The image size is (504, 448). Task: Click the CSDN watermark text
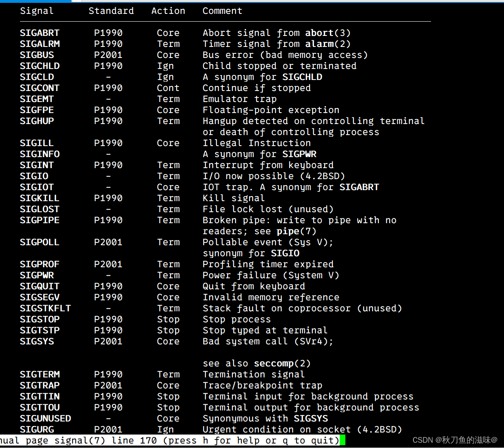(x=455, y=440)
